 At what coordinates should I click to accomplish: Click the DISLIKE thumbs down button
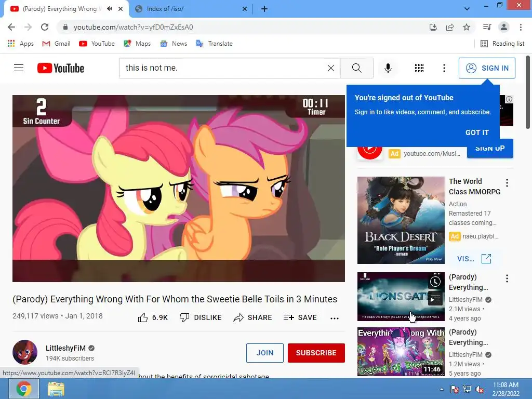pyautogui.click(x=201, y=317)
